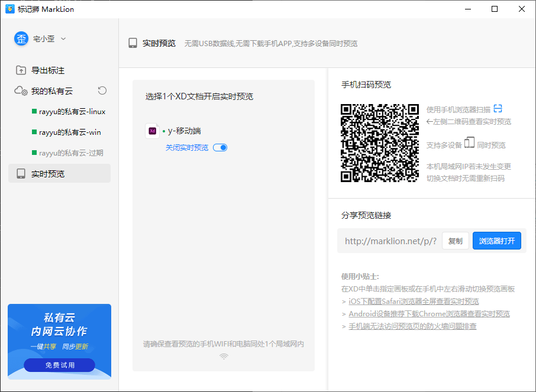
Task: Click the scan icon near 使用手机浏览器扫描
Action: point(498,109)
